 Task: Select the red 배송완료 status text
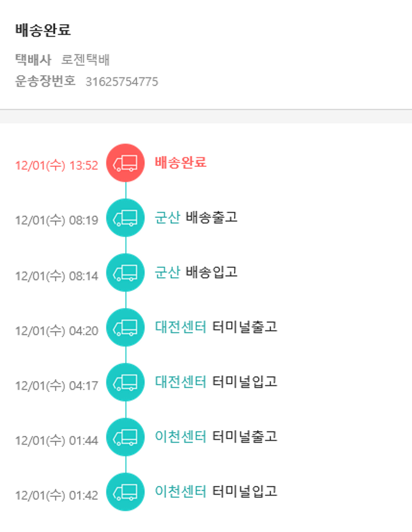coord(181,163)
